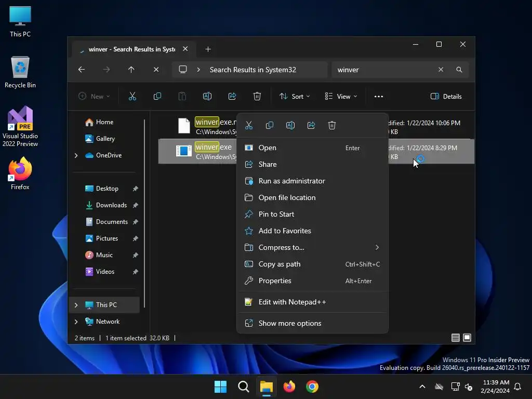This screenshot has width=532, height=399.
Task: Click the winver search input field
Action: (383, 70)
